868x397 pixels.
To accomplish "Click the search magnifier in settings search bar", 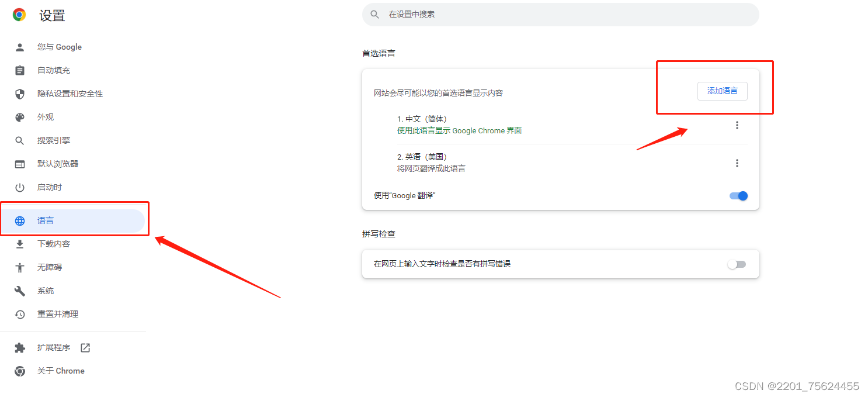I will (x=375, y=14).
